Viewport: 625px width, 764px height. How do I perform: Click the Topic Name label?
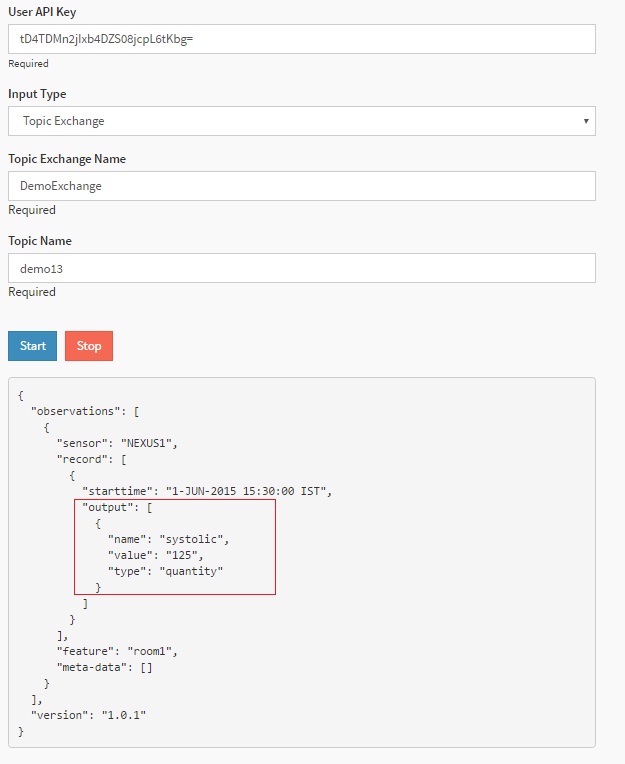click(40, 241)
